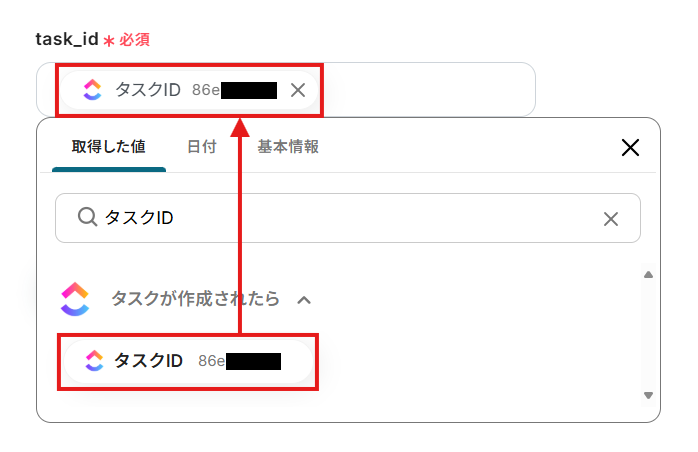Screen dimensions: 698x452
Task: Remove the タスクID chip from task_id field
Action: (x=297, y=90)
